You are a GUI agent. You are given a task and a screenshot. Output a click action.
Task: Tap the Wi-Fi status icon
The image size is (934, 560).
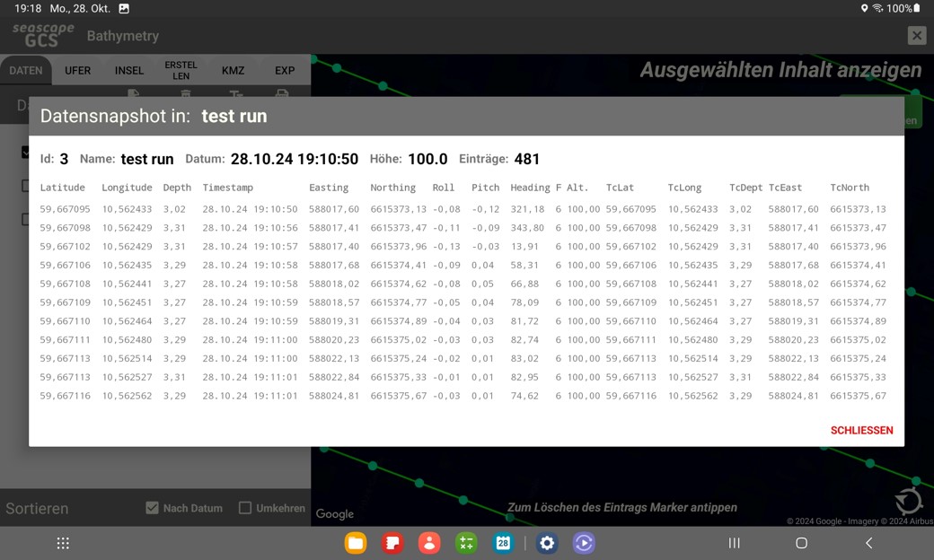(877, 8)
